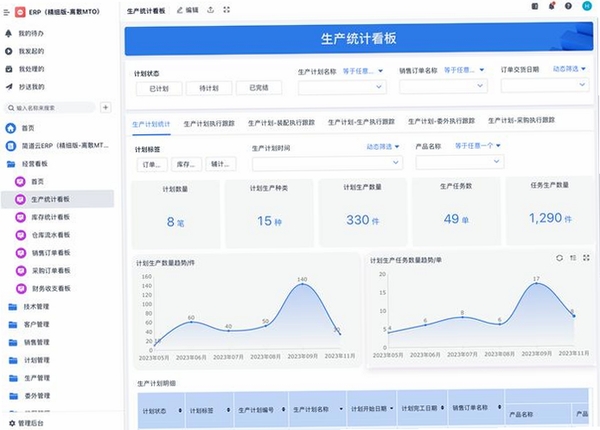This screenshot has height=430, width=600.
Task: Open 我发起的 in sidebar
Action: point(25,51)
